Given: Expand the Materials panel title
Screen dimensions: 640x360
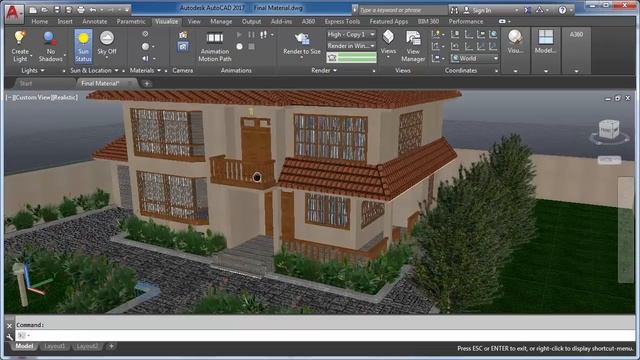Looking at the screenshot, I should 145,71.
